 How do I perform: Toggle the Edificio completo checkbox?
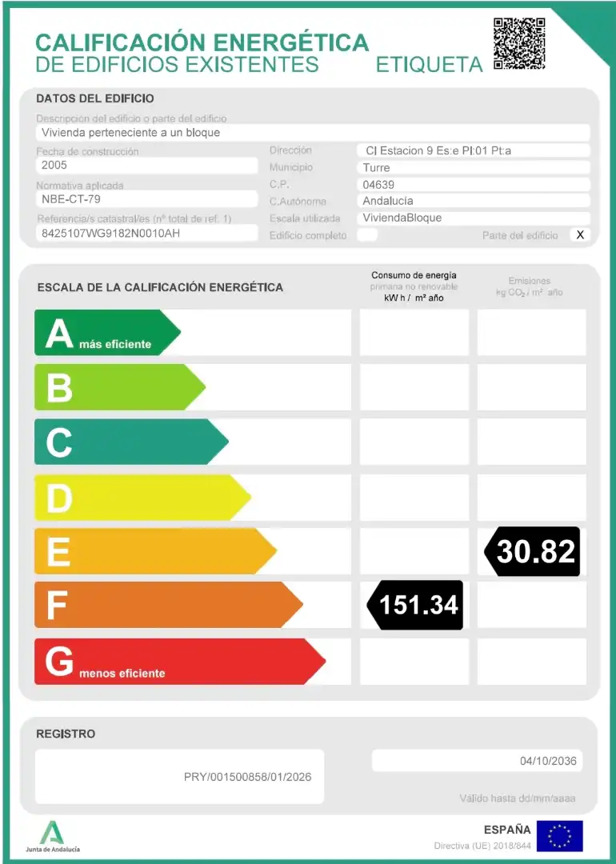pos(367,234)
